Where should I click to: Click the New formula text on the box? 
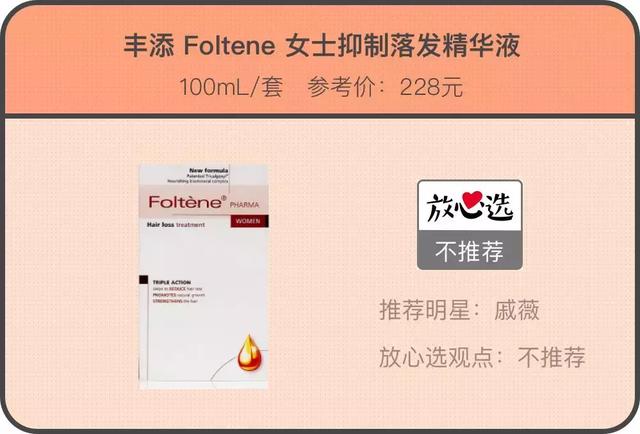[x=209, y=170]
